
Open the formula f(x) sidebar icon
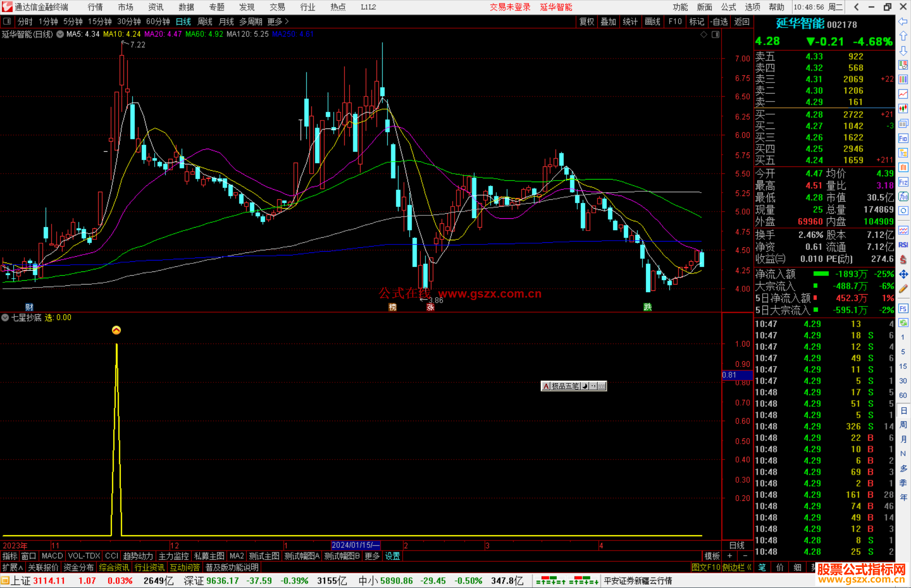[x=903, y=196]
